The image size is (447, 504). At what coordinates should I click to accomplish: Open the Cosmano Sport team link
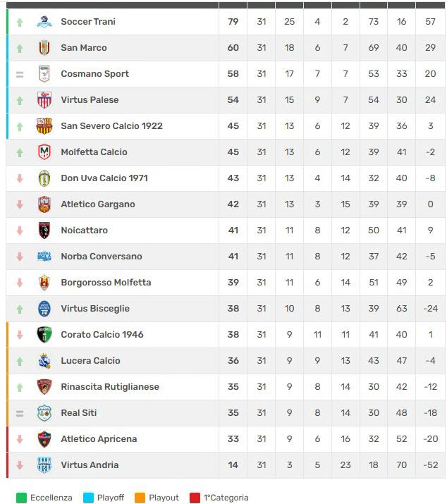pos(94,74)
